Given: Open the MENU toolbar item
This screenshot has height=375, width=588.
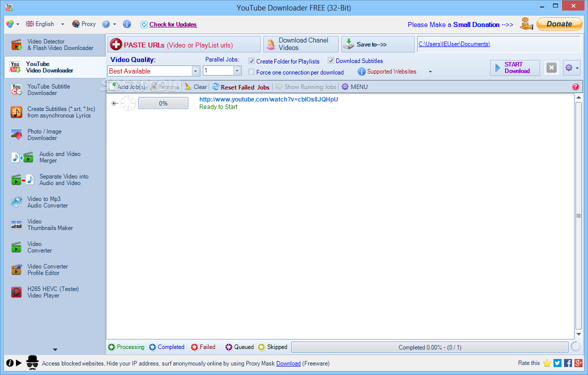Looking at the screenshot, I should 354,86.
